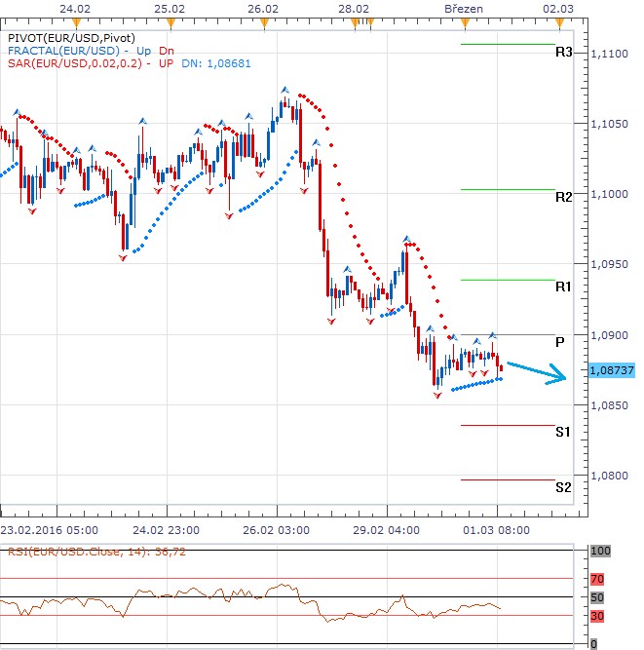Click the R1 resistance level label
This screenshot has width=644, height=650.
(x=563, y=287)
